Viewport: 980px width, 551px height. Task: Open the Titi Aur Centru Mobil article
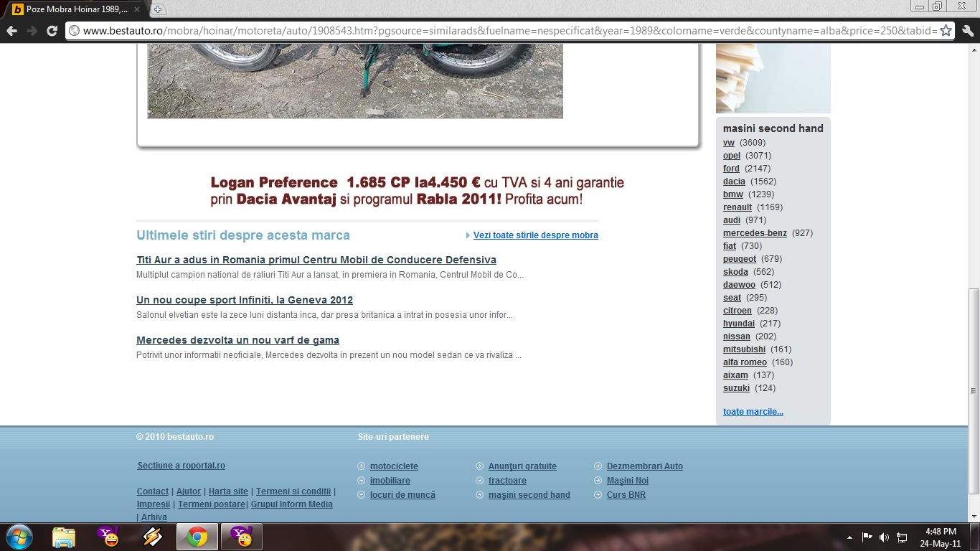pos(316,260)
